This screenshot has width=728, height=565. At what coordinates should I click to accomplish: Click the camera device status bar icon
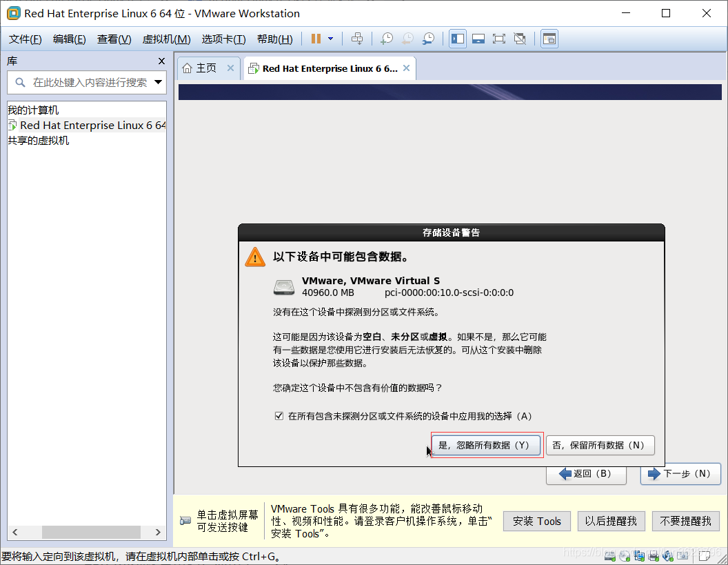683,556
